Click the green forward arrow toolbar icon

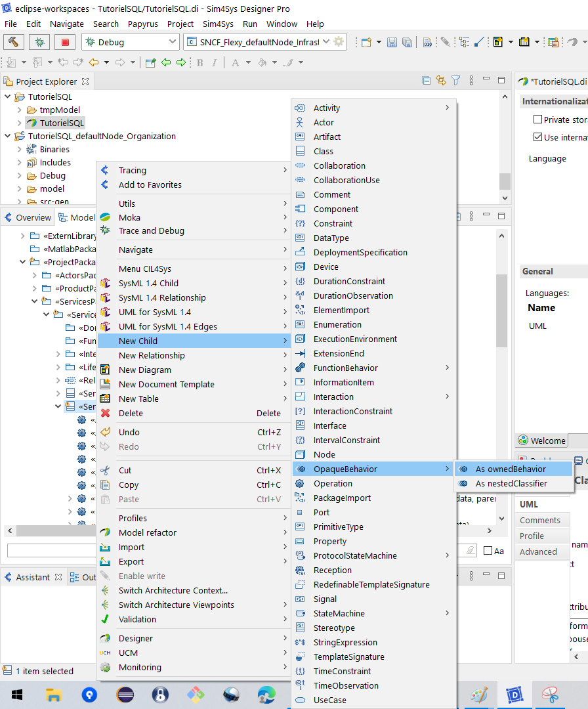(180, 62)
